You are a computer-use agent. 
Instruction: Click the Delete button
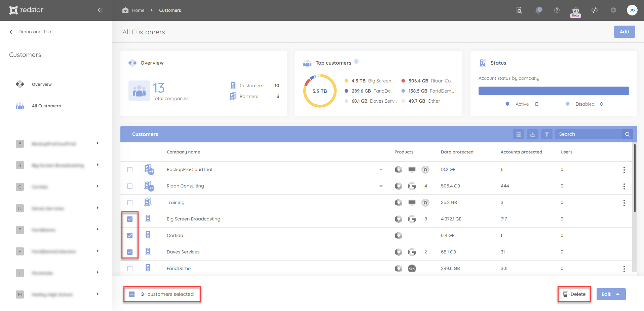pyautogui.click(x=574, y=294)
